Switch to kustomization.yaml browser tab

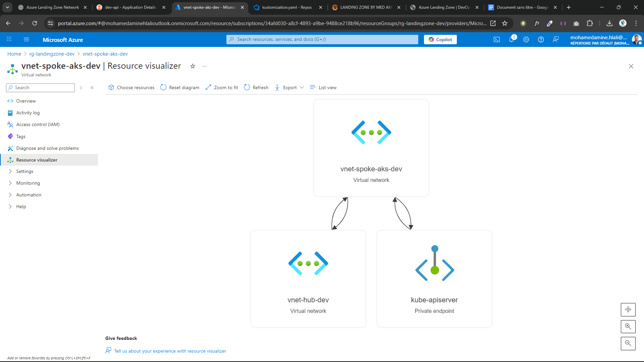(287, 7)
